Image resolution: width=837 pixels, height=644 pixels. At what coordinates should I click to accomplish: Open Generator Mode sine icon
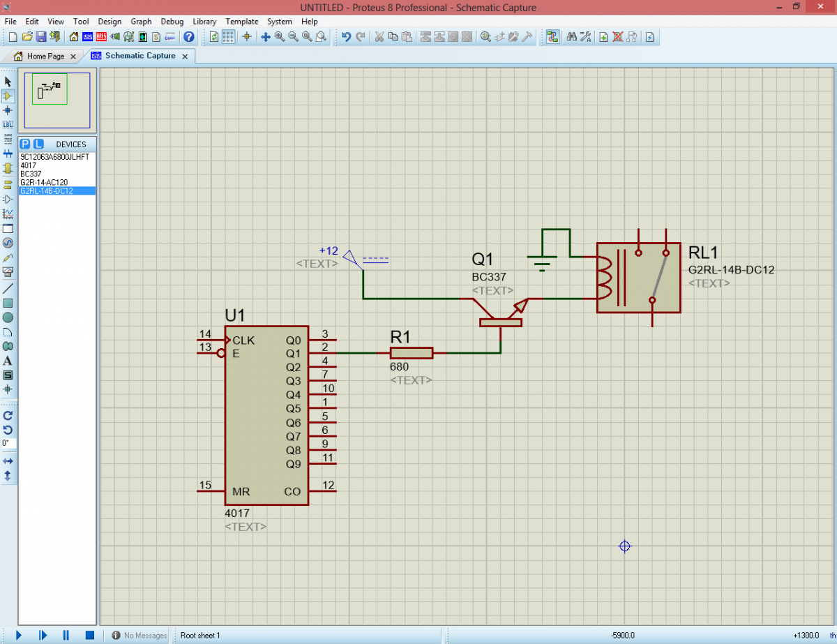tap(8, 243)
